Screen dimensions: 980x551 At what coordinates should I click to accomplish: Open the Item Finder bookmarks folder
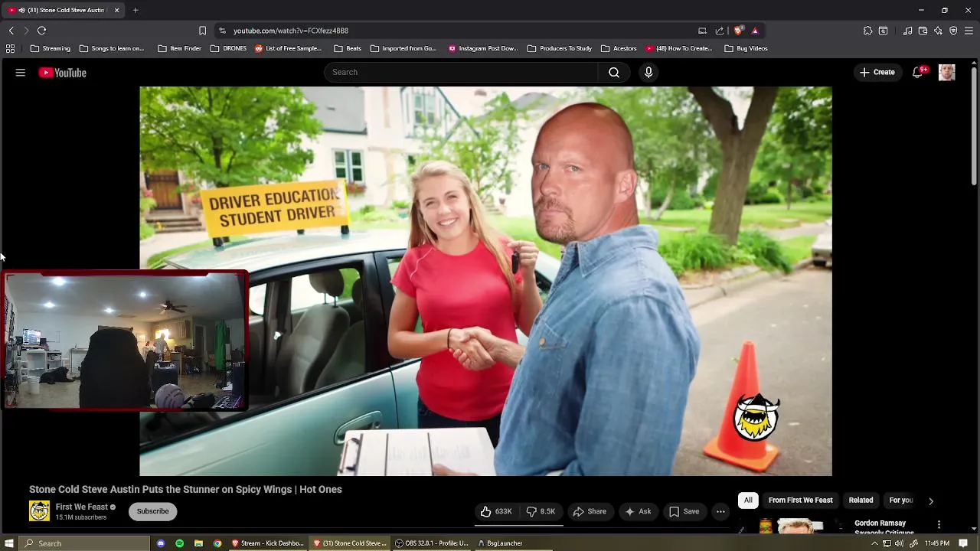click(x=179, y=48)
